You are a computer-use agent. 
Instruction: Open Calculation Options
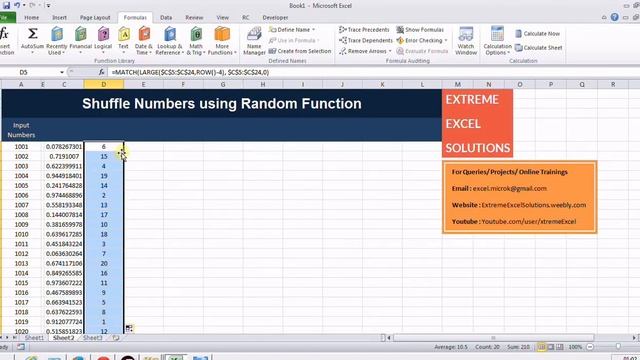pyautogui.click(x=497, y=40)
